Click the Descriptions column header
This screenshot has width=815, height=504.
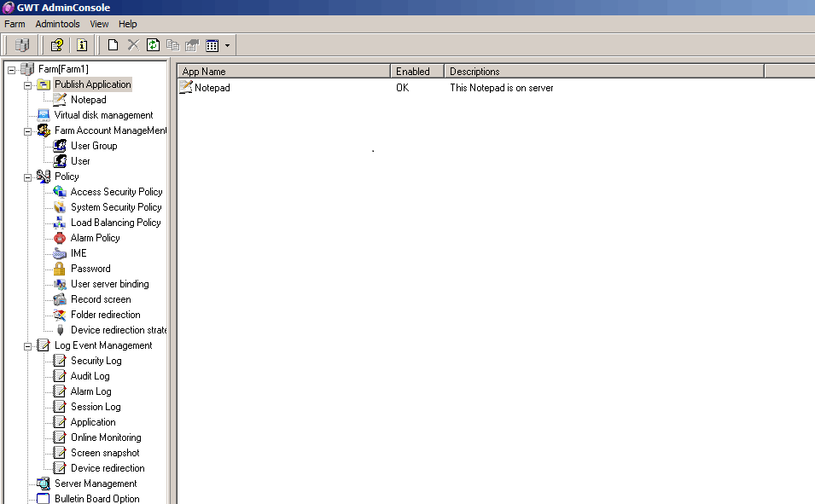[603, 72]
